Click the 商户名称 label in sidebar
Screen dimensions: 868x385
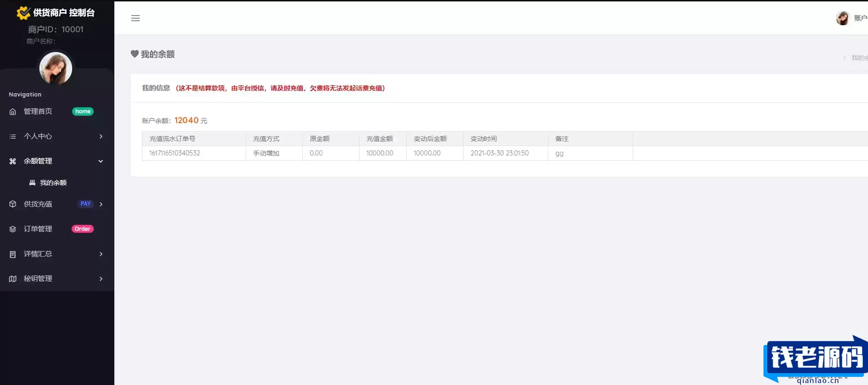[41, 41]
